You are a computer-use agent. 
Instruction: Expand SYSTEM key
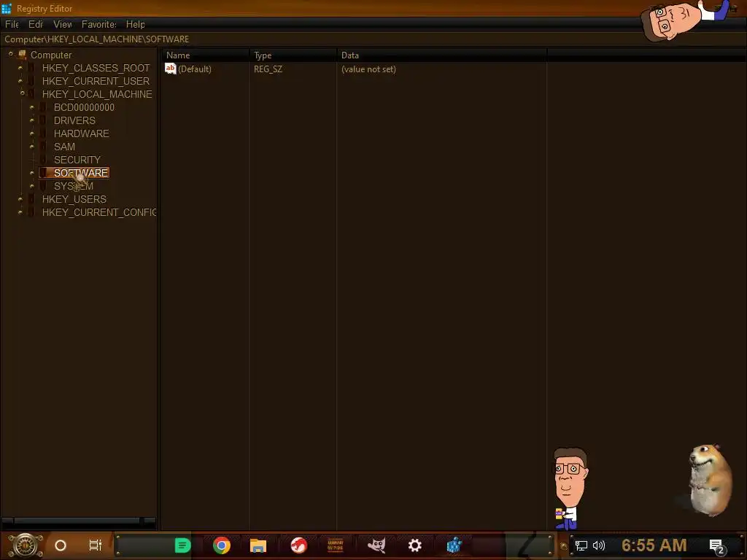(32, 186)
